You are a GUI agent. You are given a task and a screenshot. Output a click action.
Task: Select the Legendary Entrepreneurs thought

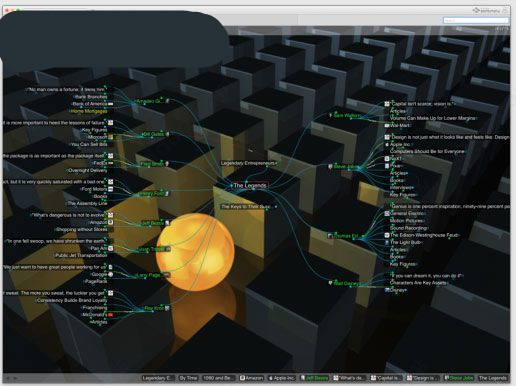coord(248,163)
